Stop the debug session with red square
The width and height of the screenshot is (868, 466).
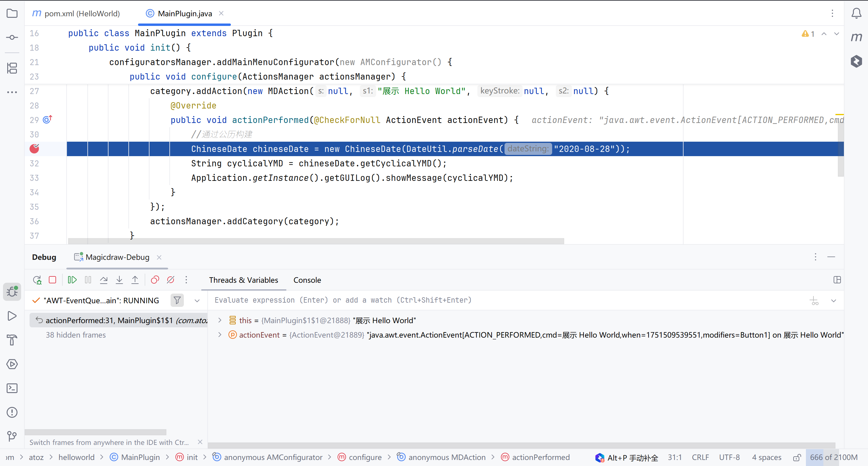coord(52,280)
